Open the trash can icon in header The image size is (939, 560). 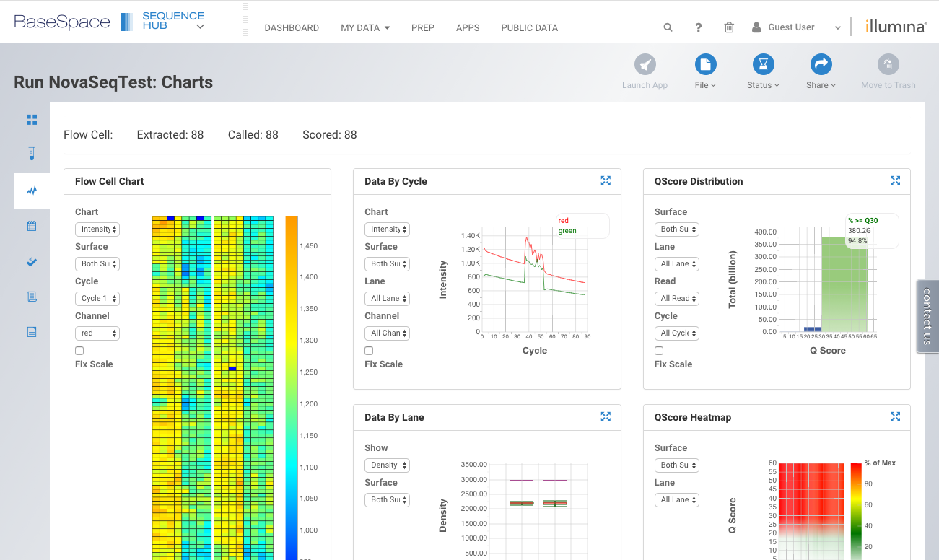coord(729,27)
